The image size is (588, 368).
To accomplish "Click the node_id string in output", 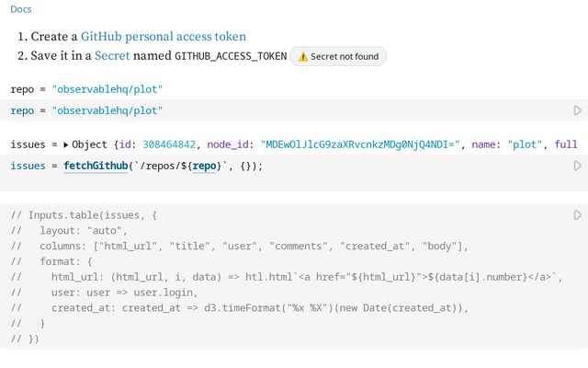I will click(x=361, y=145).
